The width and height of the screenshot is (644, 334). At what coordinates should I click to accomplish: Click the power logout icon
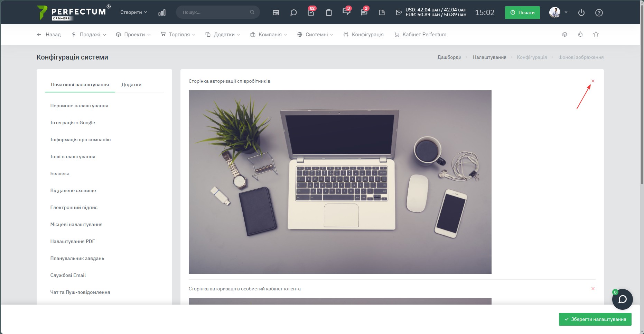[x=581, y=12]
